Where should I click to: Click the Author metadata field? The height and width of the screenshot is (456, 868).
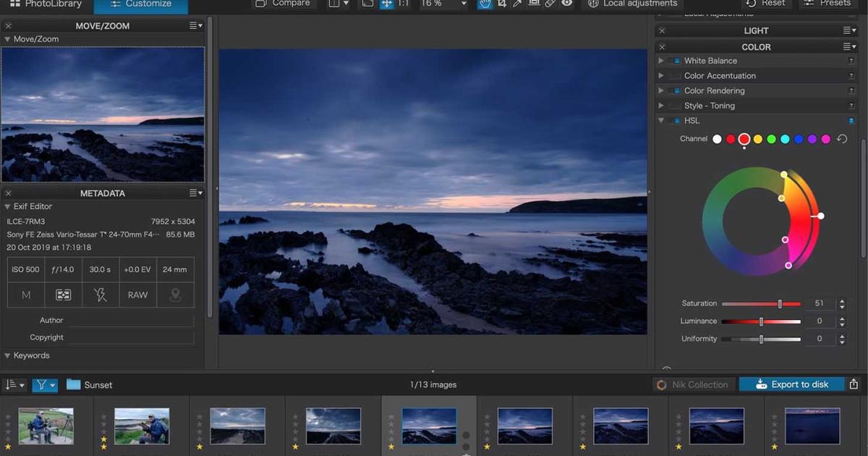pyautogui.click(x=130, y=321)
